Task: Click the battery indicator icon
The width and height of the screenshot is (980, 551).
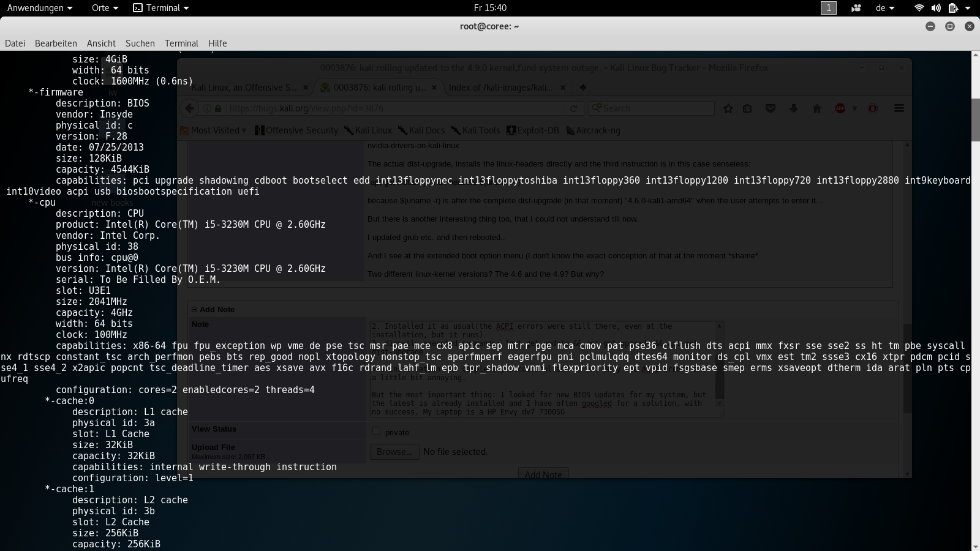Action: tap(952, 8)
